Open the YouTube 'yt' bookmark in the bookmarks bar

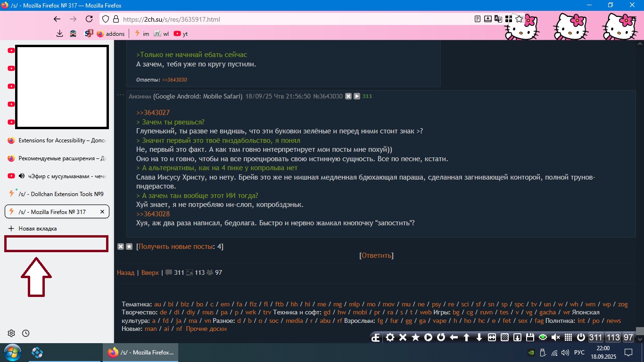click(178, 33)
